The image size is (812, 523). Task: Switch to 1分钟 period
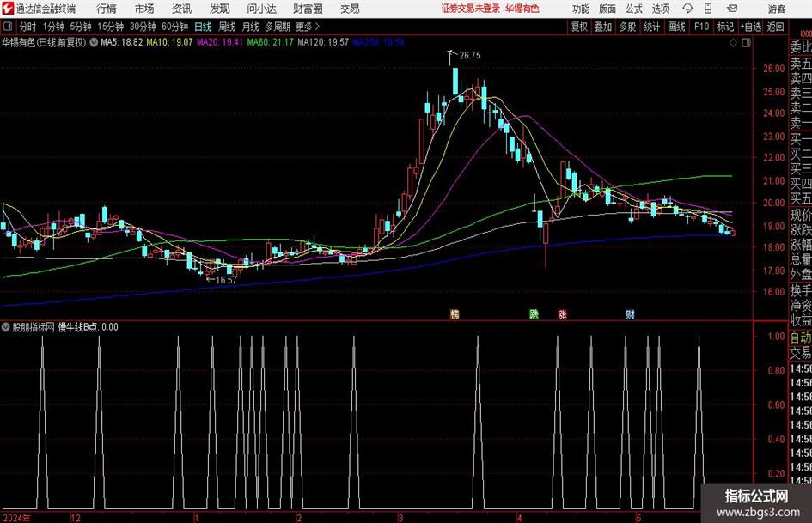tap(53, 27)
